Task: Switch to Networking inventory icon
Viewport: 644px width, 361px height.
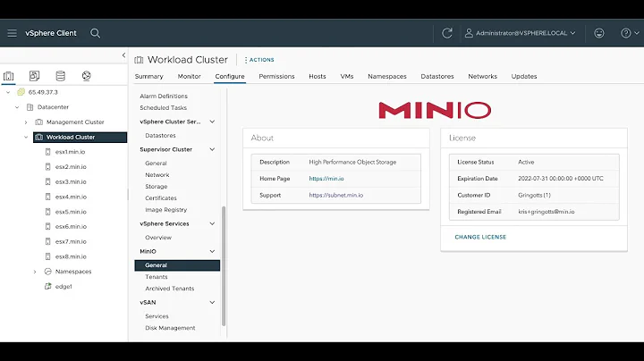Action: [86, 76]
